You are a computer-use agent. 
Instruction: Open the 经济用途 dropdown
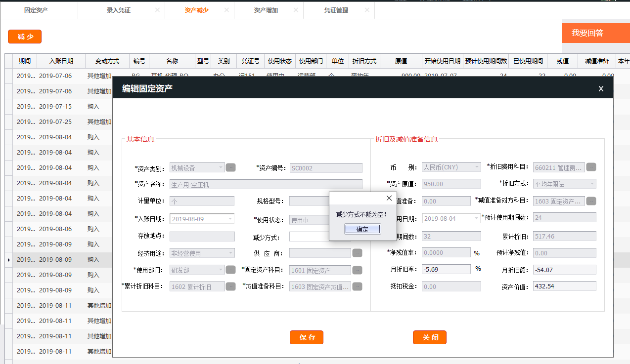pyautogui.click(x=230, y=253)
